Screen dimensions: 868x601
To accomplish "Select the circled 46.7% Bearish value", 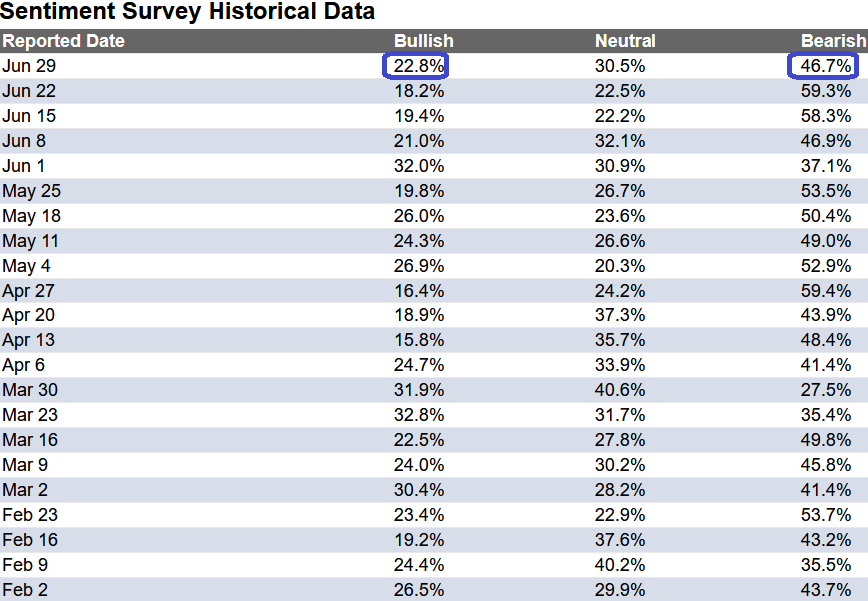I will click(826, 66).
